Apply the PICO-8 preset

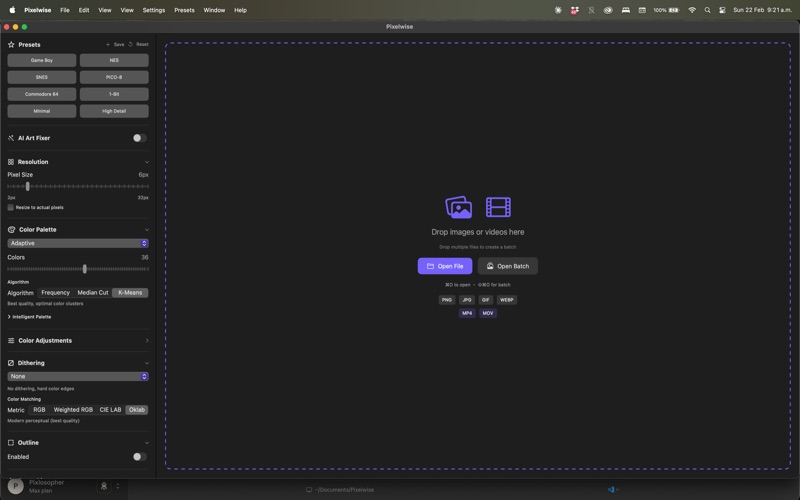tap(114, 77)
